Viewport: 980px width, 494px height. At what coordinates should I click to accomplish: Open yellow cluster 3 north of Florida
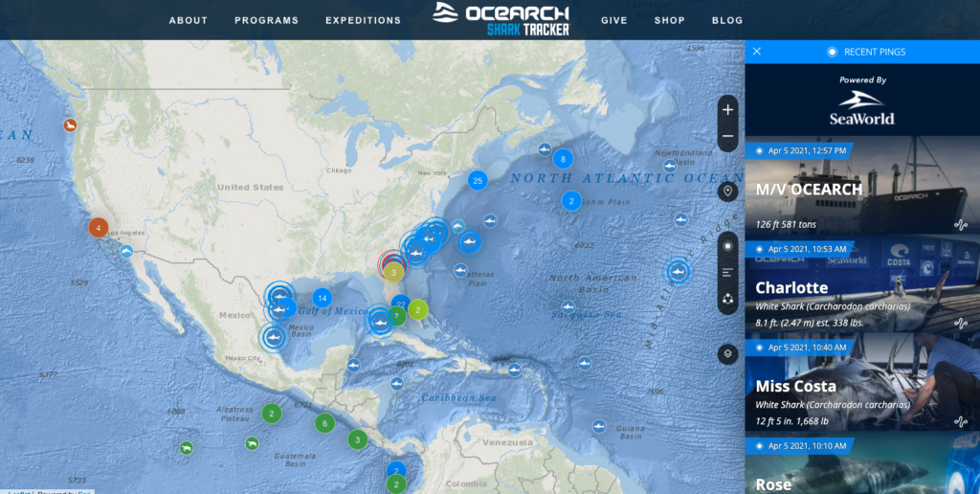pyautogui.click(x=393, y=272)
